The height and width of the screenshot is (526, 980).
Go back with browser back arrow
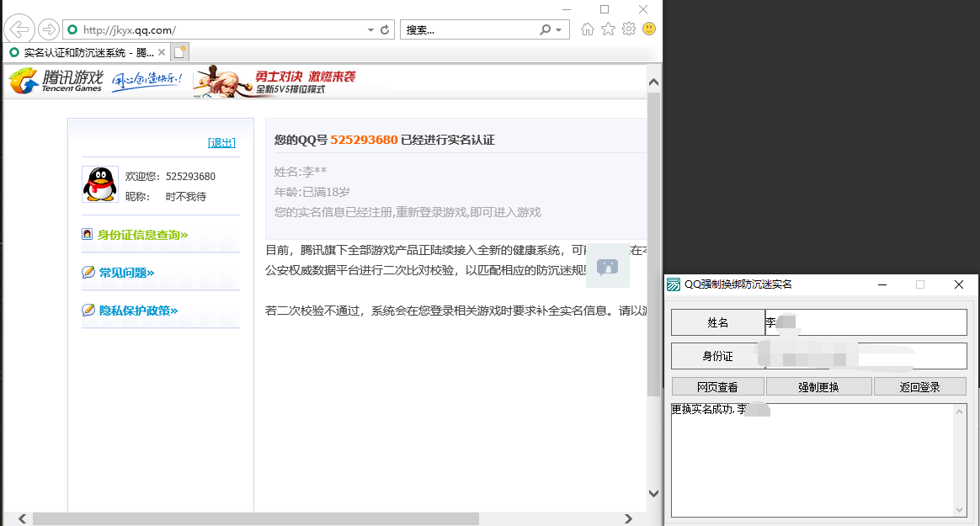point(19,29)
